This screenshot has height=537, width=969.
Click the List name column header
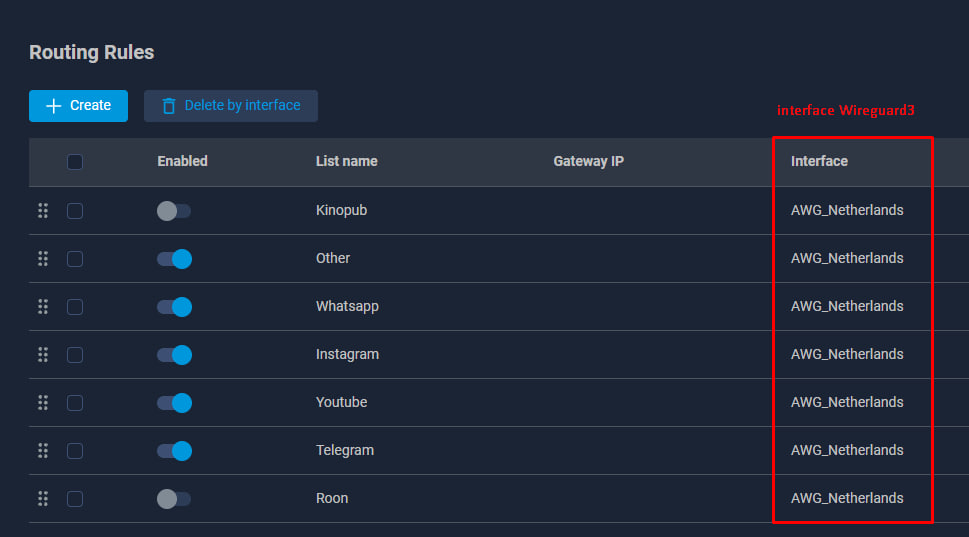347,161
